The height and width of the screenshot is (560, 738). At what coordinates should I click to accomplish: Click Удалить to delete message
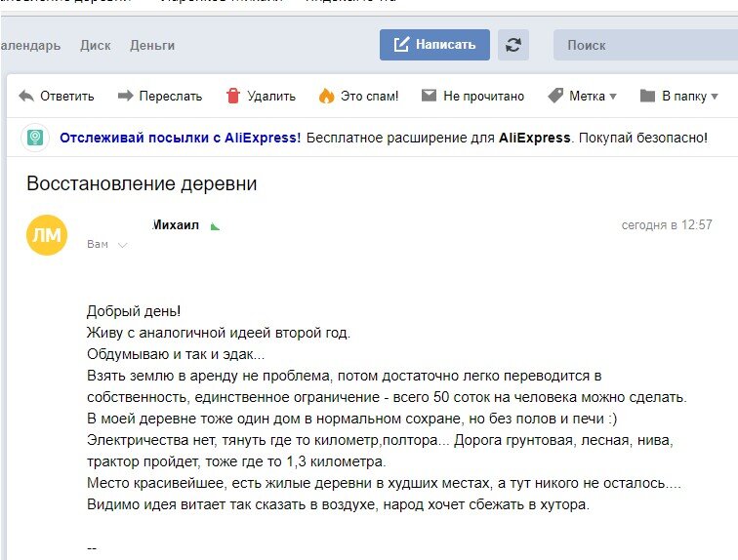[271, 96]
